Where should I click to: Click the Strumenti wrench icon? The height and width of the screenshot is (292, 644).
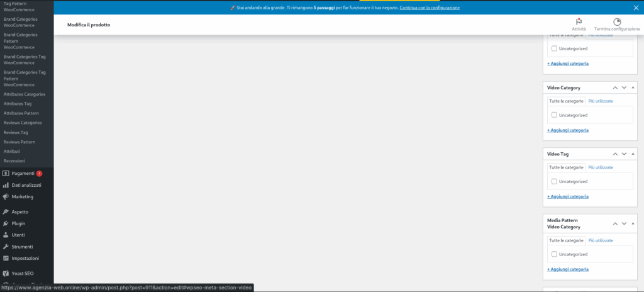(6, 247)
